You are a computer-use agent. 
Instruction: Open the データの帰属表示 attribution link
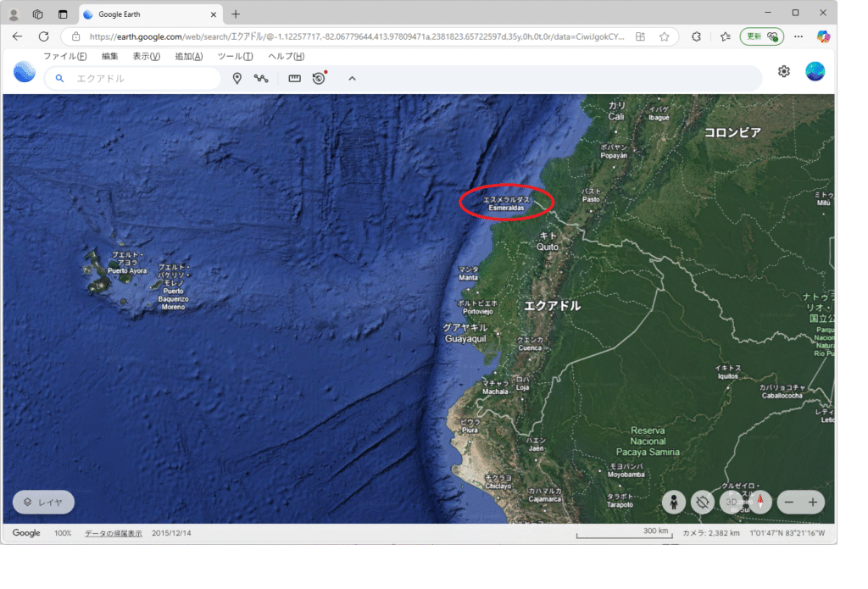(x=113, y=533)
